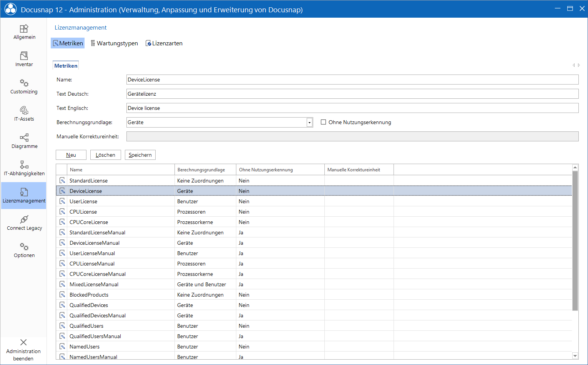Screen dimensions: 588x365
Task: Open the Inventar sidebar section
Action: click(24, 59)
